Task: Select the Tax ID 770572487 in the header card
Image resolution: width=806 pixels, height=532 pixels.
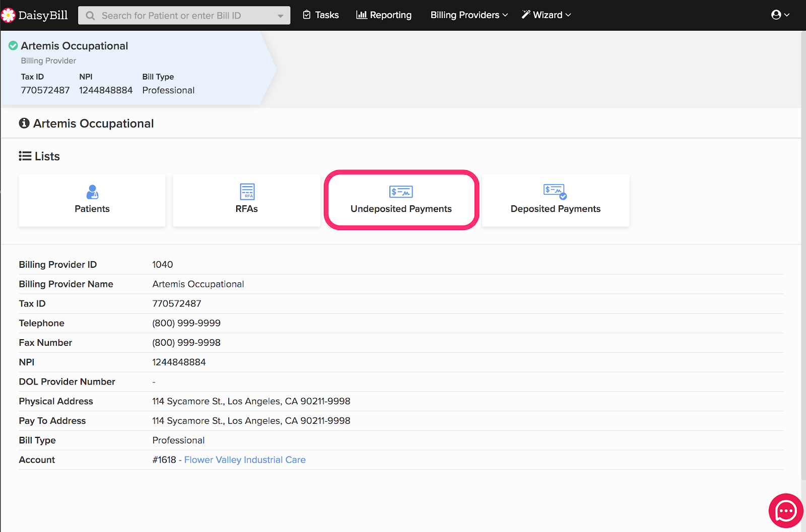Action: [45, 90]
